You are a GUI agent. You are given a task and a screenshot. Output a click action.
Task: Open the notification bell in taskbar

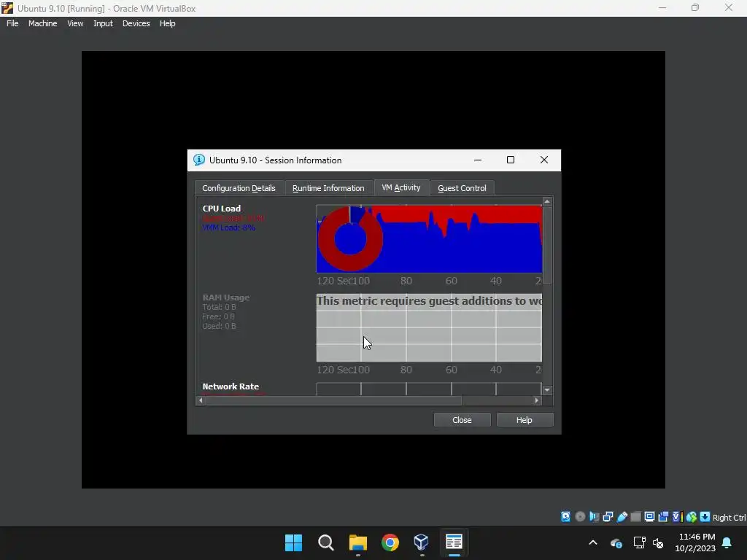(727, 542)
